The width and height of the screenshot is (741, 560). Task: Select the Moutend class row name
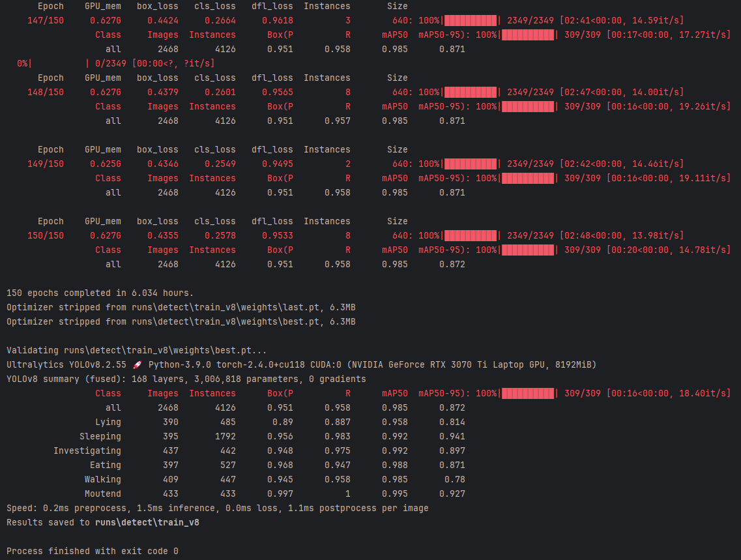pyautogui.click(x=102, y=494)
